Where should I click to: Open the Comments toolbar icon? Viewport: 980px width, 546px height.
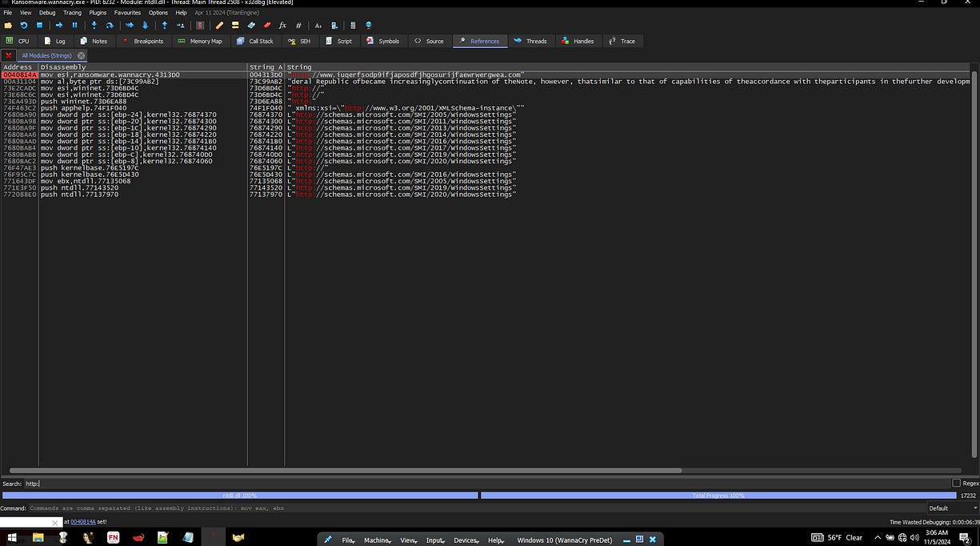pos(235,26)
